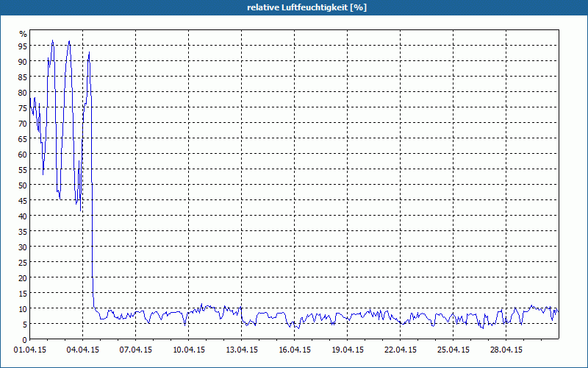Click the 01.04.15 date label
Viewport: 588px width, 368px height.
point(30,350)
